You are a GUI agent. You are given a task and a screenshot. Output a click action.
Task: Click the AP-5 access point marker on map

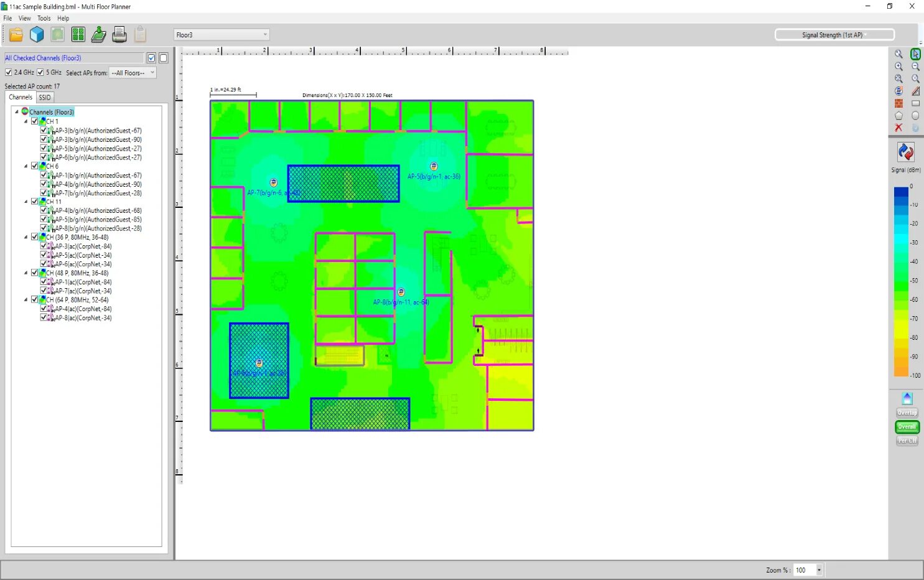coord(434,166)
